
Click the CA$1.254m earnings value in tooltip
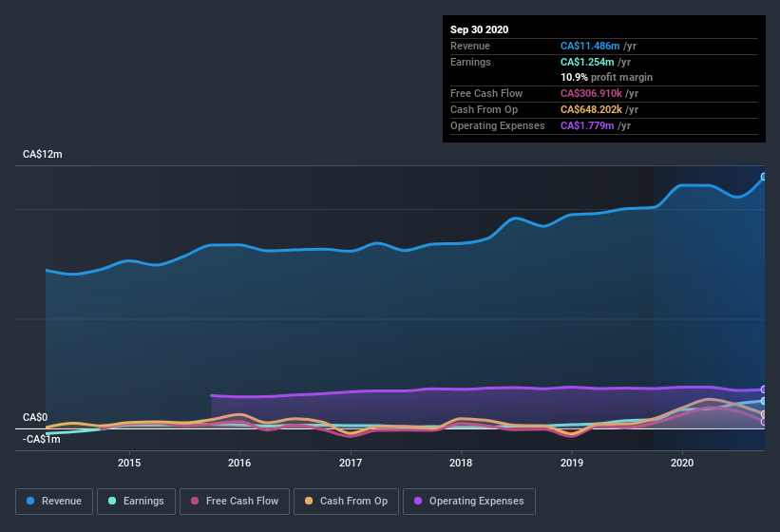pos(587,62)
